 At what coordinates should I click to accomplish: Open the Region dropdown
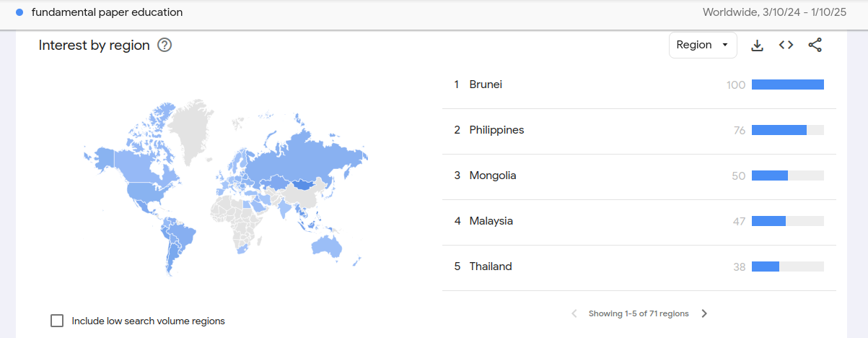pyautogui.click(x=703, y=45)
